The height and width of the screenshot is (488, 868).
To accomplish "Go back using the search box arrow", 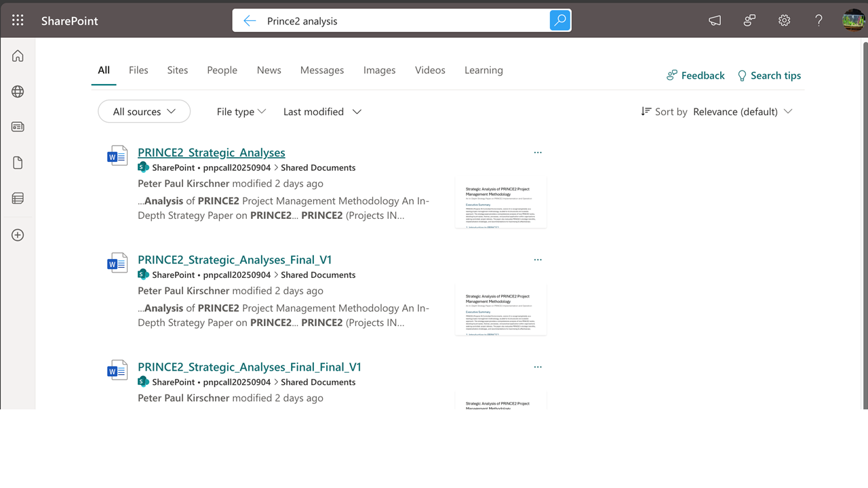I will (x=250, y=21).
